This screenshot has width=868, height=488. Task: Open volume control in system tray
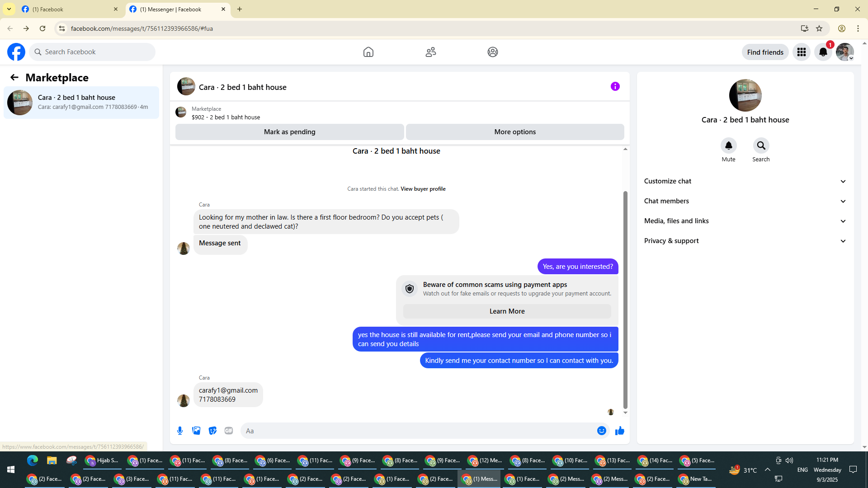789,460
